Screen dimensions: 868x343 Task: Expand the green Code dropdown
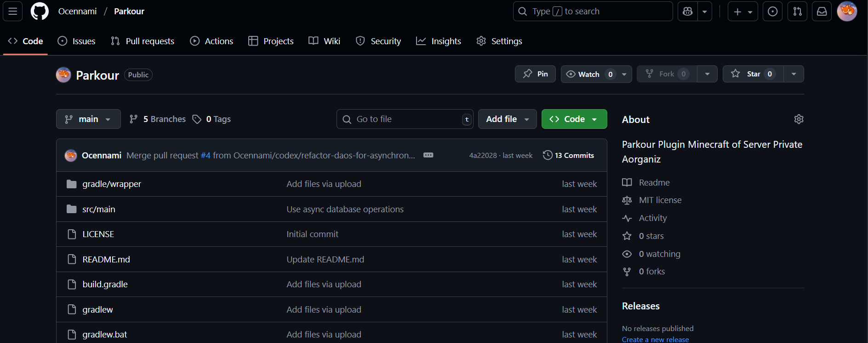574,119
